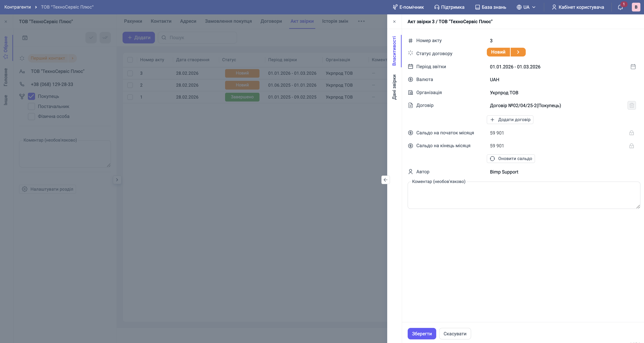The height and width of the screenshot is (343, 644).
Task: Enable the Постачальник checkbox
Action: [x=31, y=106]
